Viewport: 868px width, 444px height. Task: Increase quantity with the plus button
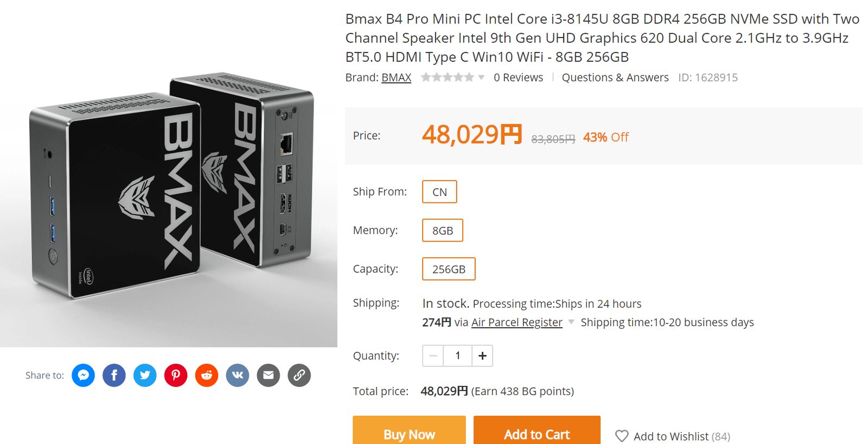coord(482,356)
